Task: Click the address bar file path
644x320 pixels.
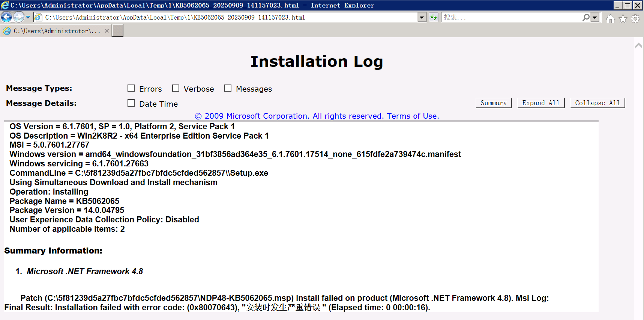Action: pos(175,17)
